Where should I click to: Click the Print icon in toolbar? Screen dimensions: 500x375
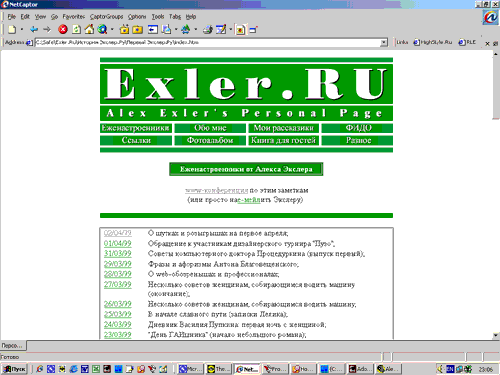click(208, 30)
